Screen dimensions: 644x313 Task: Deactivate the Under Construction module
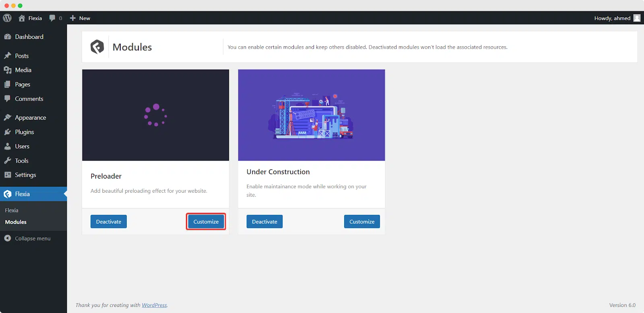coord(264,222)
